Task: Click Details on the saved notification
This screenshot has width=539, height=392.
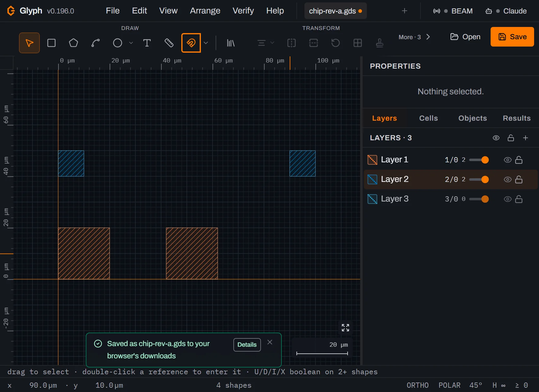Action: [x=247, y=345]
